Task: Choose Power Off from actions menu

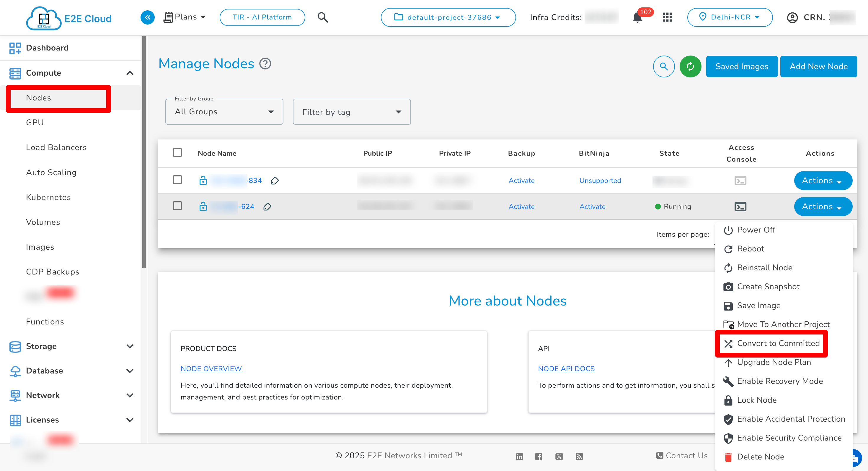Action: tap(784, 230)
